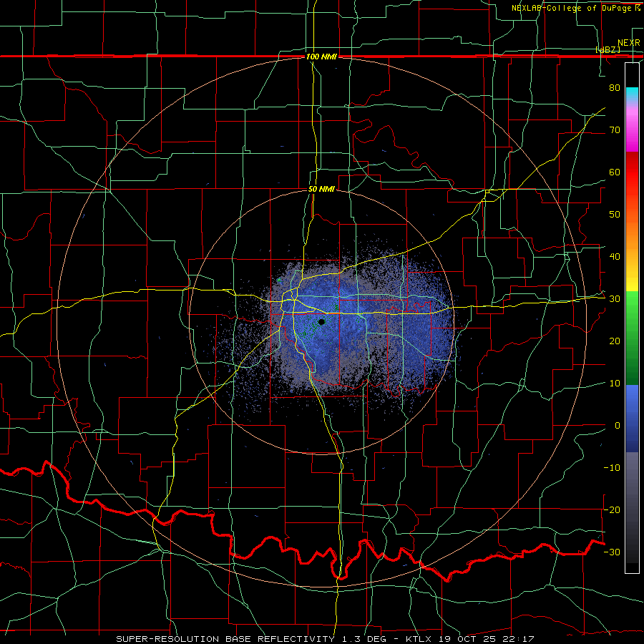Click the '80' value on dBZ scale
This screenshot has height=644, width=644.
click(x=615, y=88)
